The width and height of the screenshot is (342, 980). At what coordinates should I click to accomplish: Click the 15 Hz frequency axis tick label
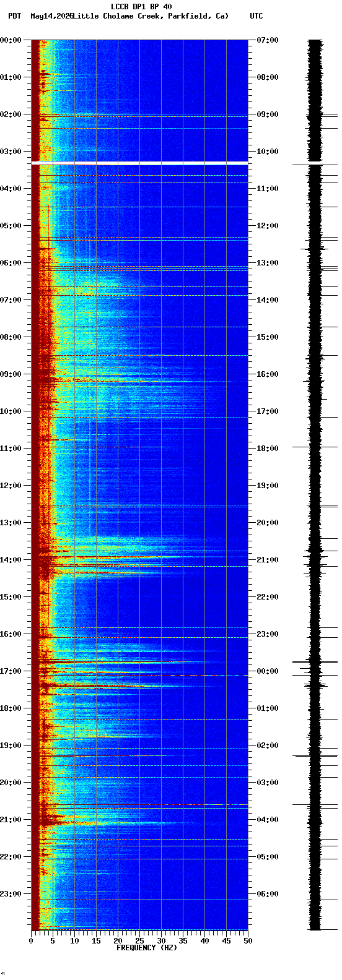96,941
